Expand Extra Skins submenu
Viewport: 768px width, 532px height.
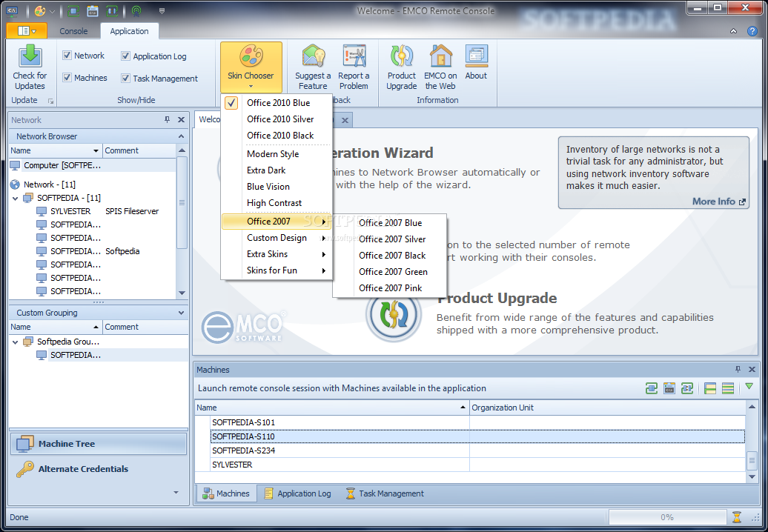(x=277, y=254)
